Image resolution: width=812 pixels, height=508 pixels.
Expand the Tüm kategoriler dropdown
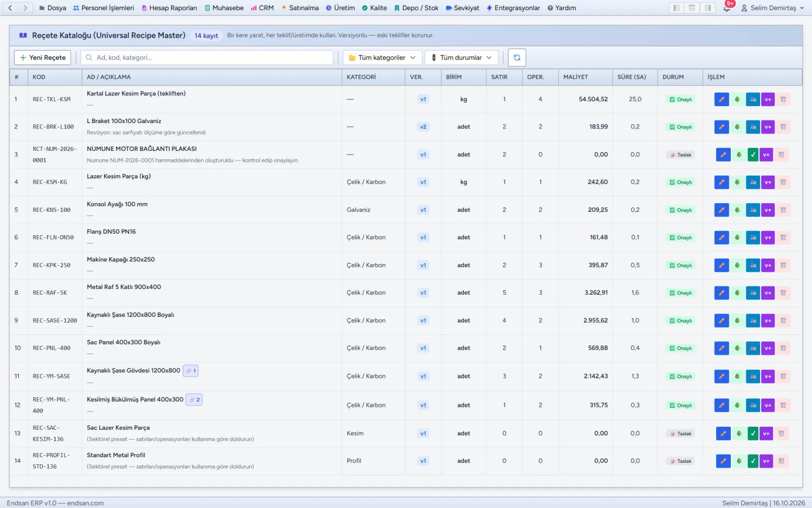click(x=382, y=57)
